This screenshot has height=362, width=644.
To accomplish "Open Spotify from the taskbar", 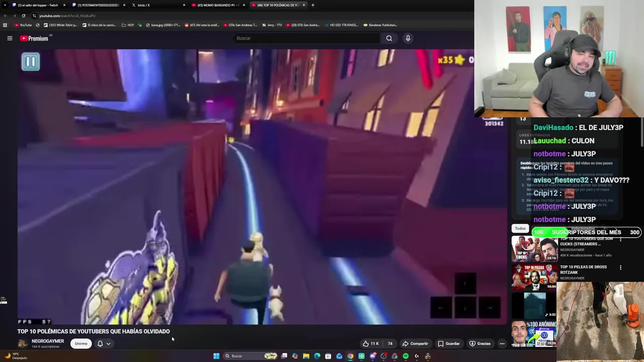I will 406,356.
